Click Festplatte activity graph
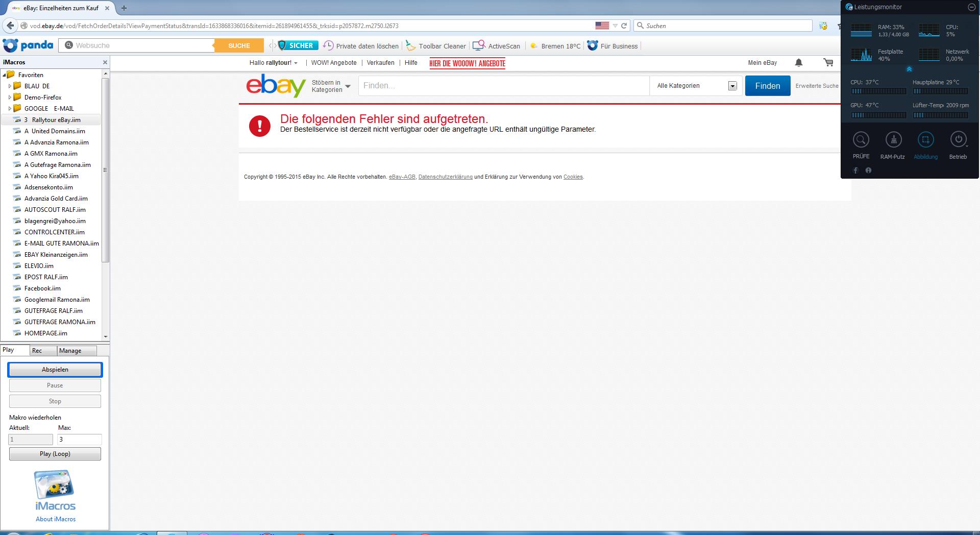 [x=862, y=55]
